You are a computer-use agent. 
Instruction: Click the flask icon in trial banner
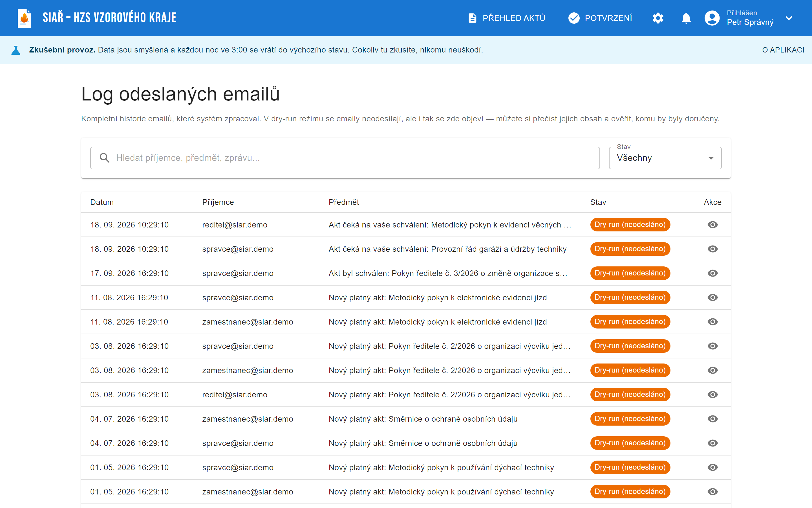point(16,50)
